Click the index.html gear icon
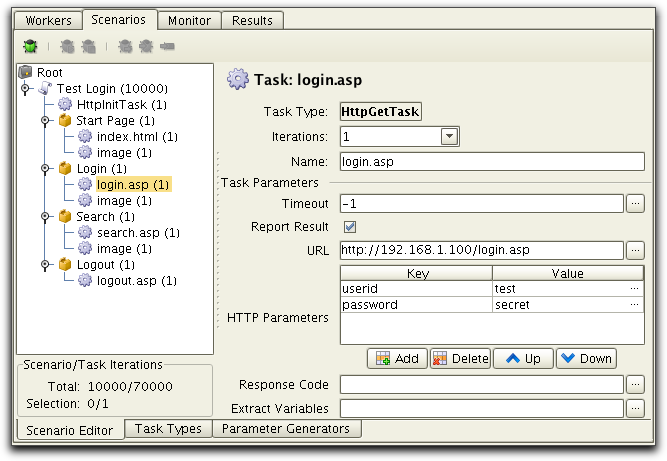 click(85, 136)
